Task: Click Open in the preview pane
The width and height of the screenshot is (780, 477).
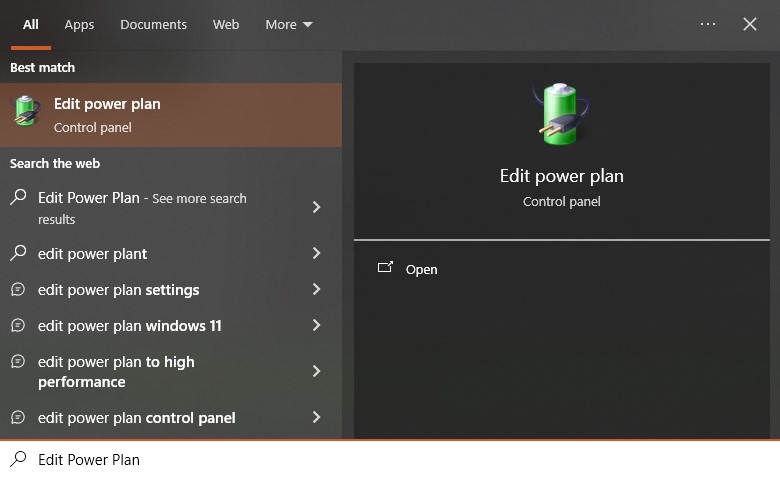Action: coord(421,269)
